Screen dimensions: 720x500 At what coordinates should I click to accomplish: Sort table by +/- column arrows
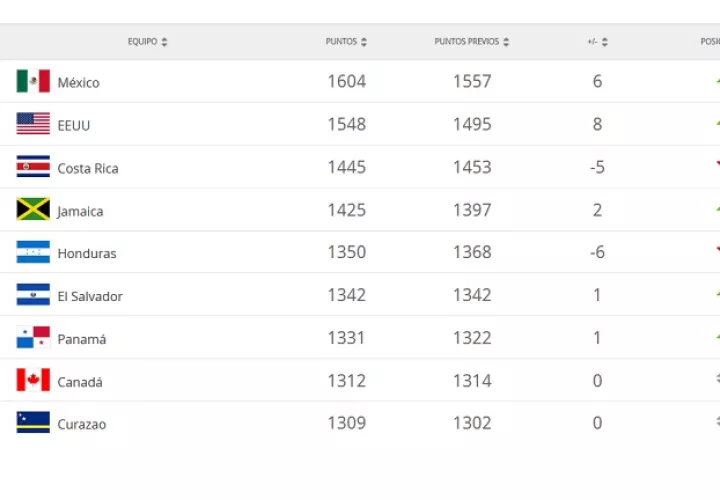pos(605,42)
